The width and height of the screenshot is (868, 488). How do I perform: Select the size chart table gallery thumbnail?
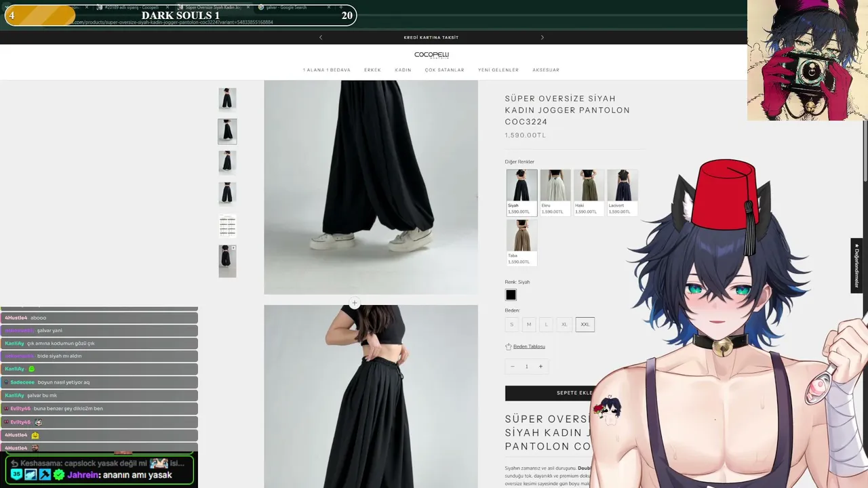227,225
